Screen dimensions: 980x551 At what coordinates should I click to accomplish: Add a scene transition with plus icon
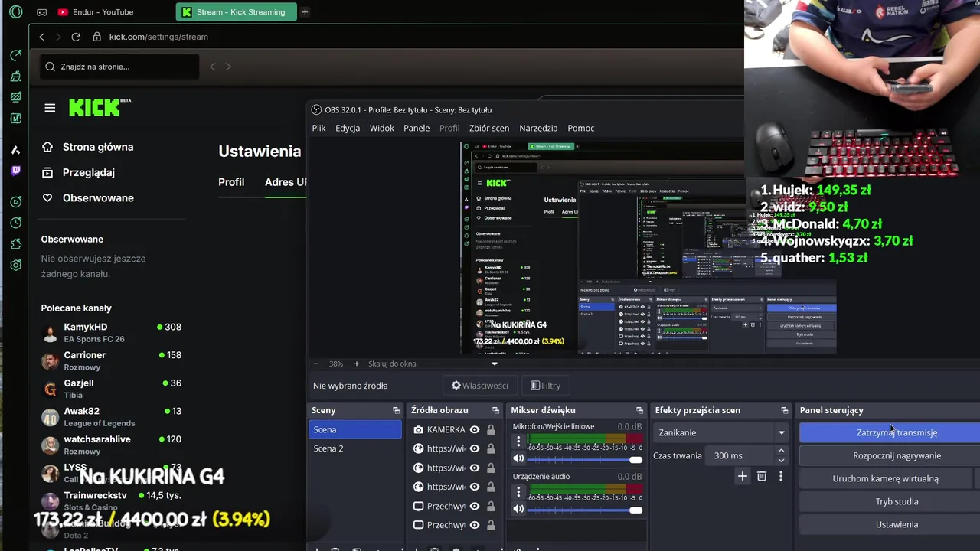742,476
